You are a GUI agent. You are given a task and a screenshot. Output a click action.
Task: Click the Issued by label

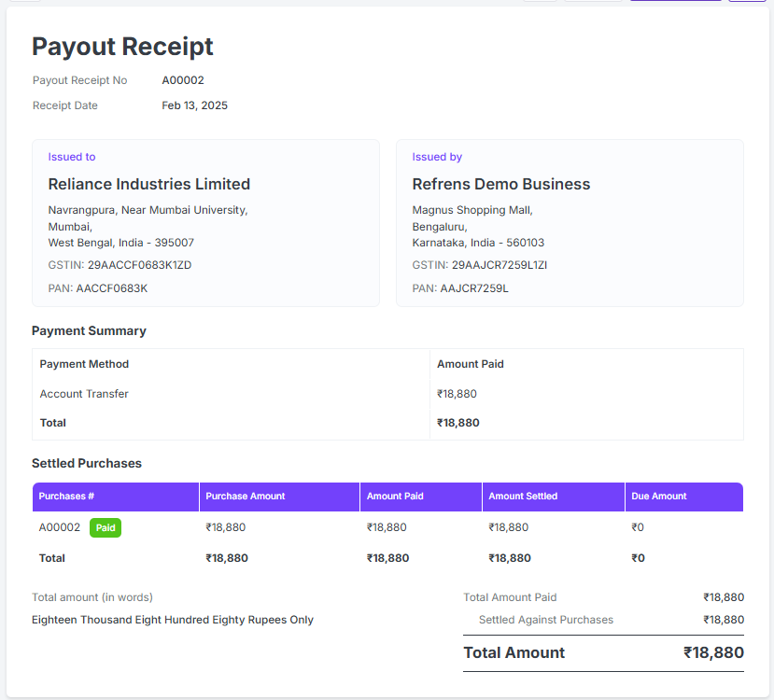[437, 157]
